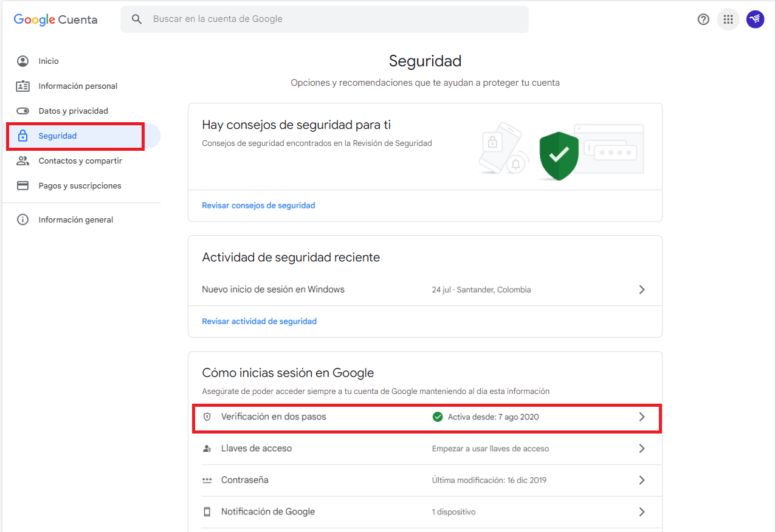The width and height of the screenshot is (775, 532).
Task: Focus the Buscar en la cuenta field
Action: 334,19
